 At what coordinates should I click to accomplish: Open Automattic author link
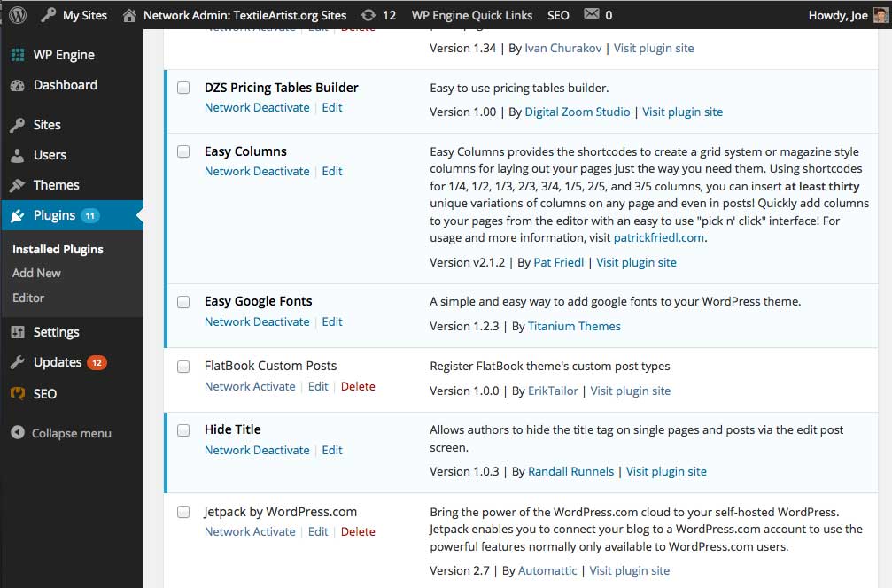click(x=547, y=570)
